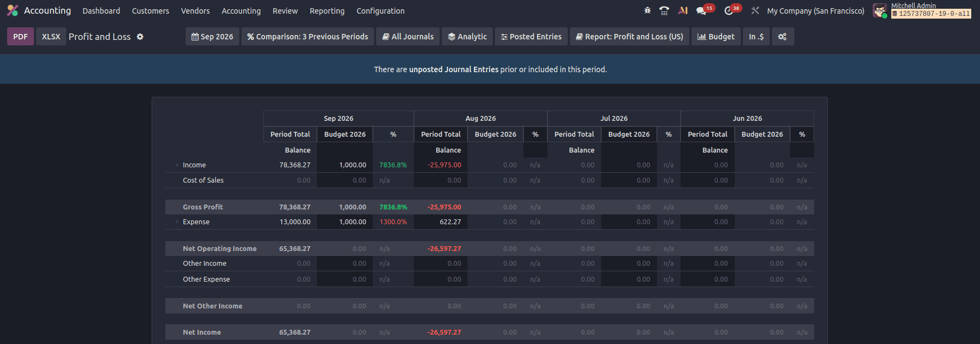The width and height of the screenshot is (980, 344).
Task: Click the Aug 2026 column header
Action: click(x=481, y=118)
